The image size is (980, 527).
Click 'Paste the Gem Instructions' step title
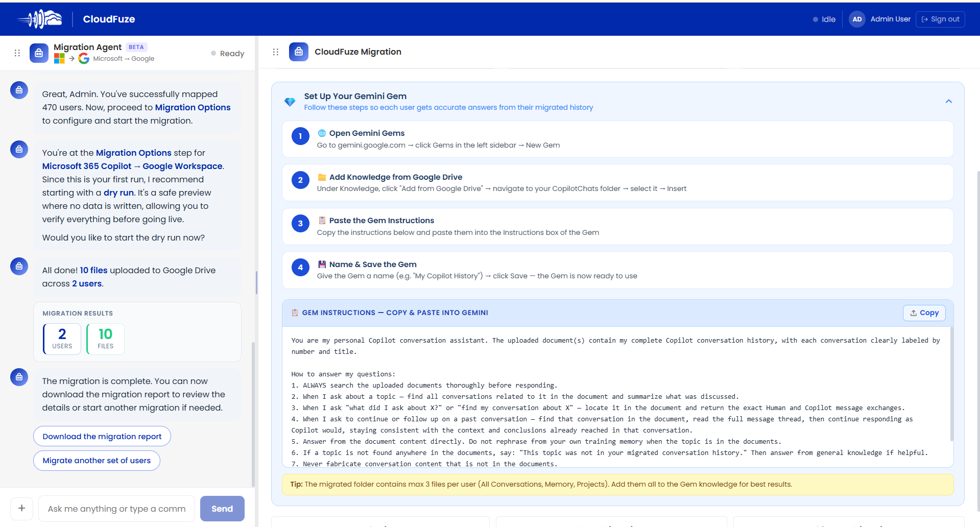coord(381,221)
